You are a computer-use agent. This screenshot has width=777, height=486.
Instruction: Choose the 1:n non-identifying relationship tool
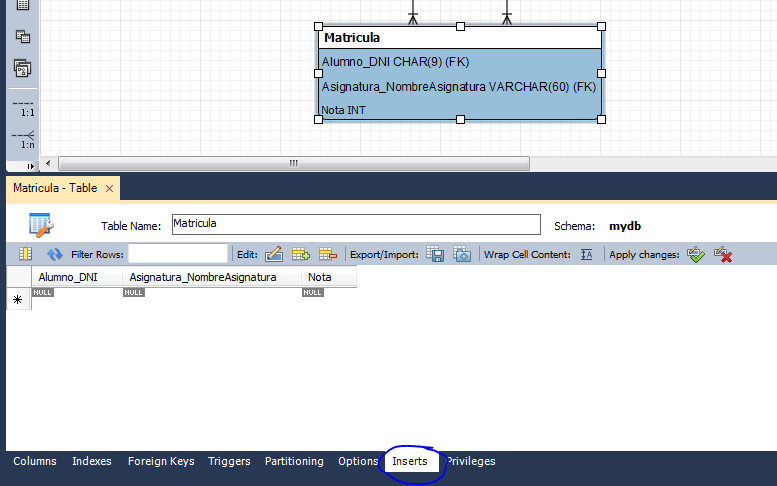pyautogui.click(x=22, y=139)
